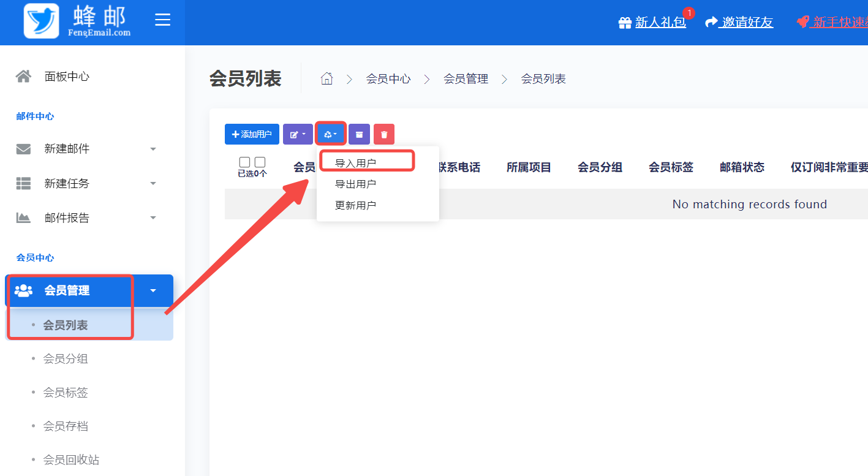868x476 pixels.
Task: Click the 新人礼包 gift icon
Action: [625, 23]
